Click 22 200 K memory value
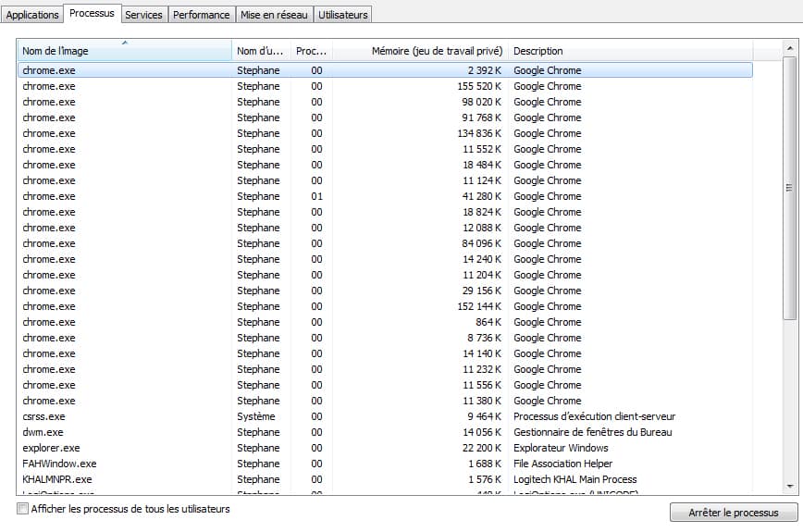803x532 pixels. point(481,448)
